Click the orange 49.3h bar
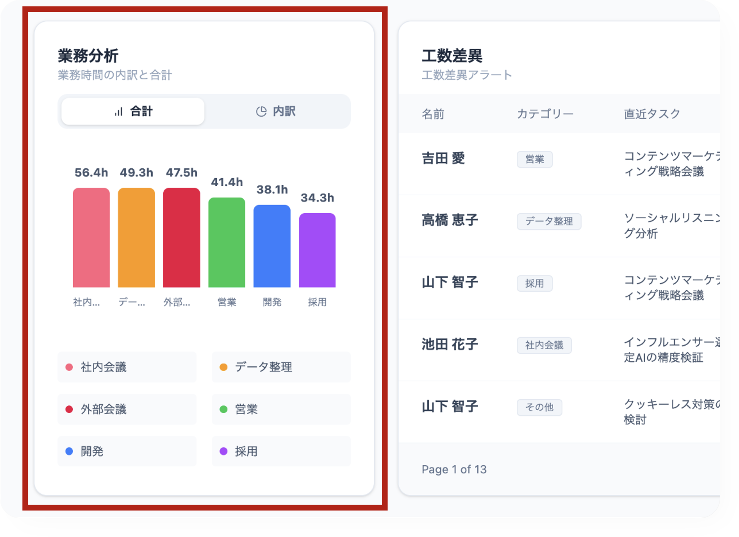This screenshot has height=537, width=739. point(136,238)
